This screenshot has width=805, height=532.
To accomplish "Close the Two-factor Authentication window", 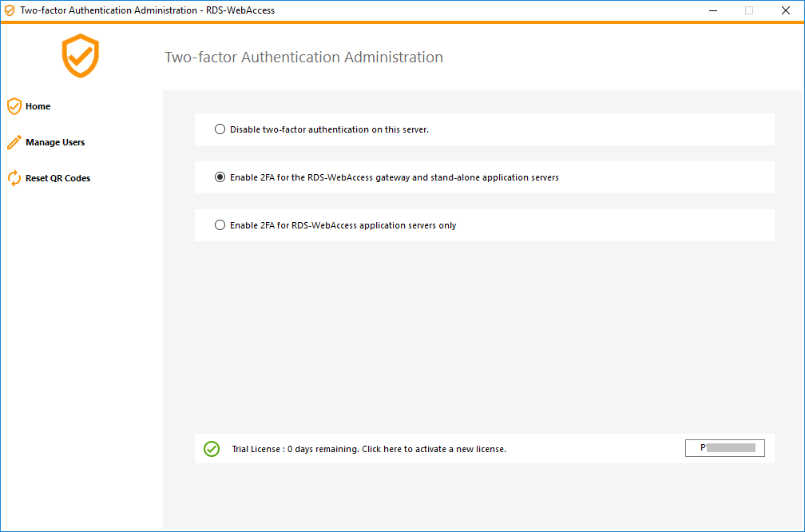I will tap(786, 11).
